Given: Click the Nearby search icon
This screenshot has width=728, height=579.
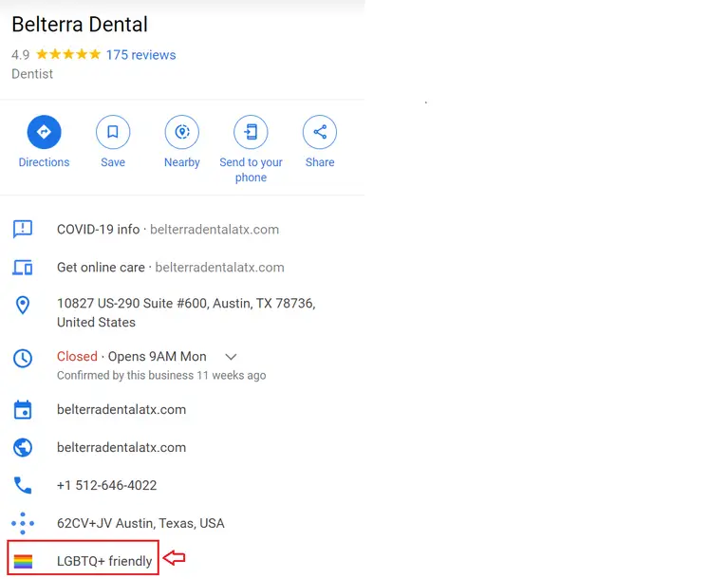Looking at the screenshot, I should pyautogui.click(x=182, y=132).
